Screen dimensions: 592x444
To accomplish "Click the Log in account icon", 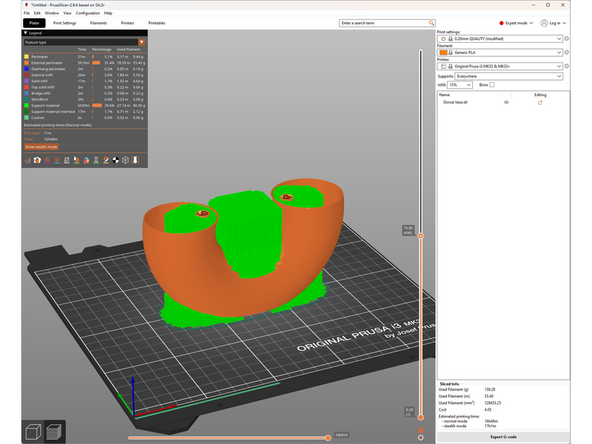I will [544, 23].
